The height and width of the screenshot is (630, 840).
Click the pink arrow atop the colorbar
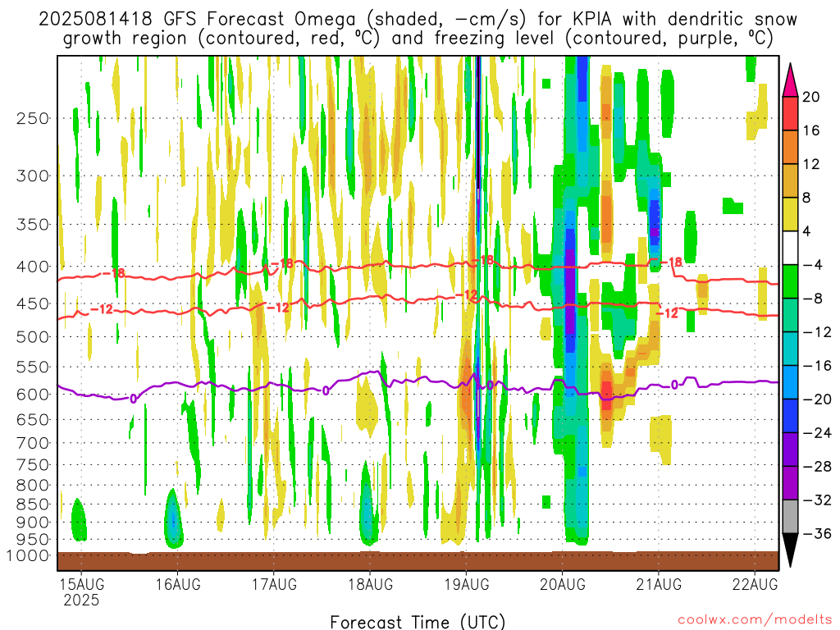(x=790, y=80)
